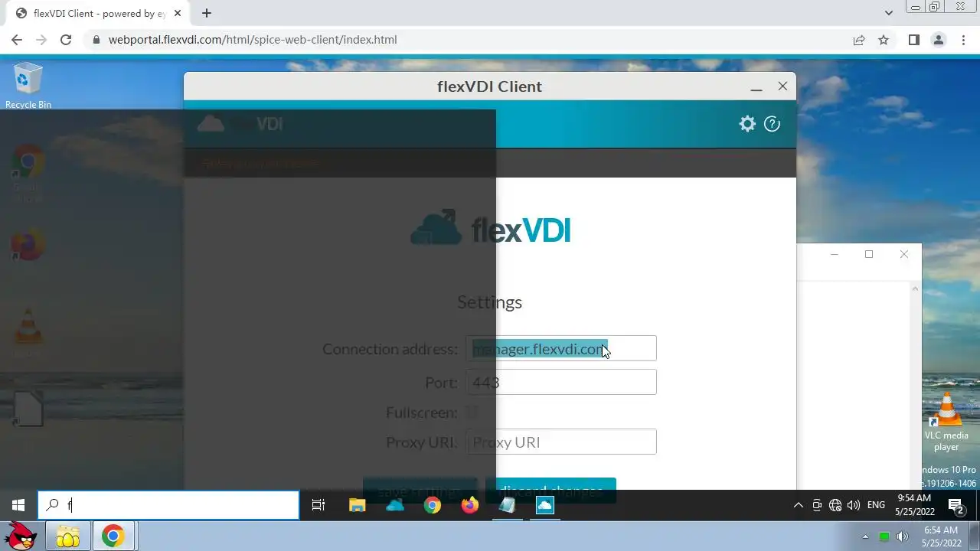The width and height of the screenshot is (980, 551).
Task: Launch File Explorer from the taskbar
Action: click(357, 505)
